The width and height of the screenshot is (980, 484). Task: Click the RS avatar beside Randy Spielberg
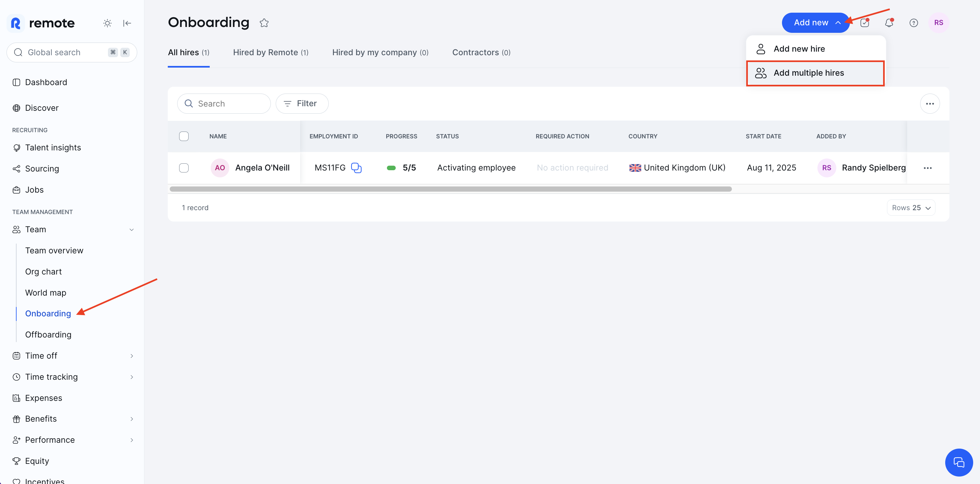pyautogui.click(x=826, y=168)
